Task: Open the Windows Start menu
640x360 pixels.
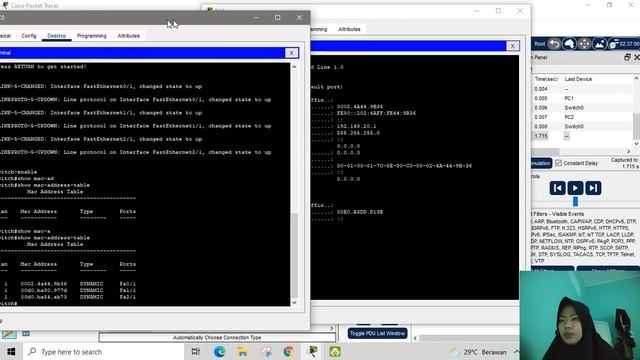Action: coord(11,352)
